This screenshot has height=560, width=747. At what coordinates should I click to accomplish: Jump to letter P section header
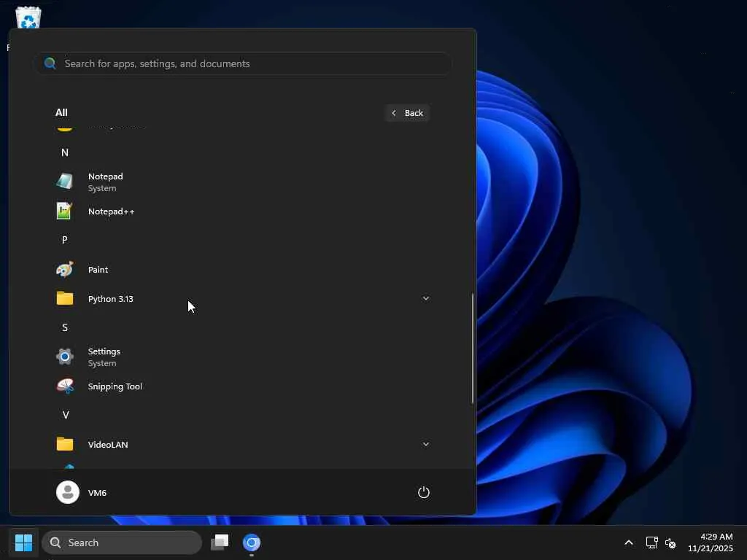(x=65, y=239)
